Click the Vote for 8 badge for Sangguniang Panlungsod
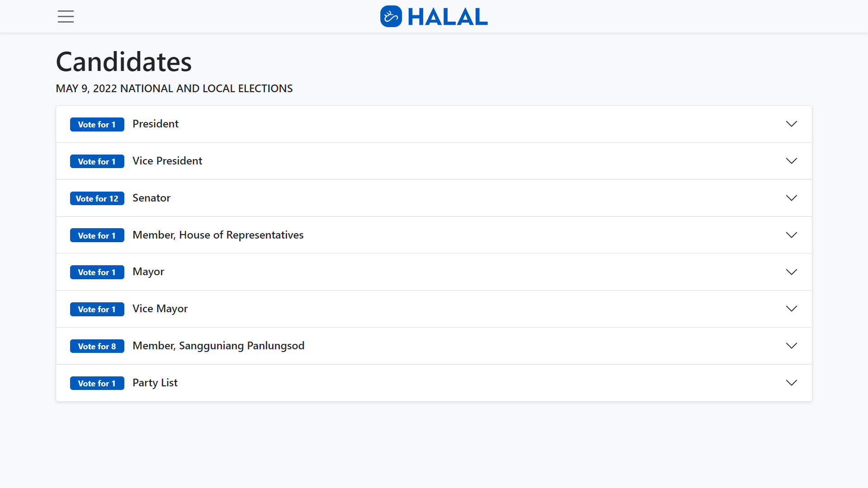Screen dimensions: 868x488 point(97,346)
